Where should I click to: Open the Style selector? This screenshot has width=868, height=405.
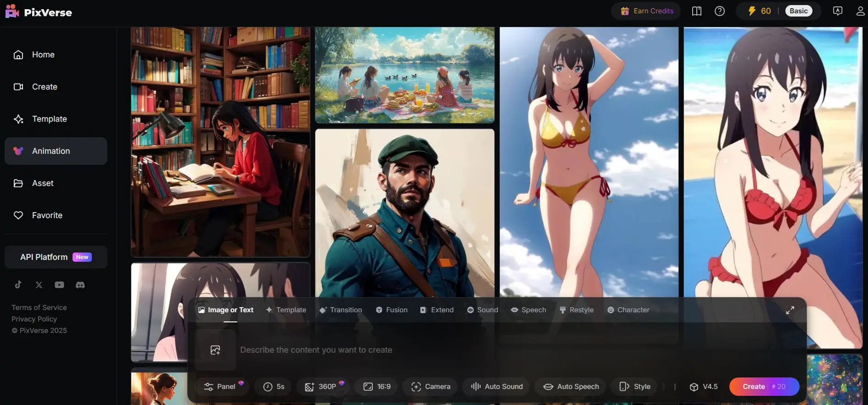(x=635, y=387)
